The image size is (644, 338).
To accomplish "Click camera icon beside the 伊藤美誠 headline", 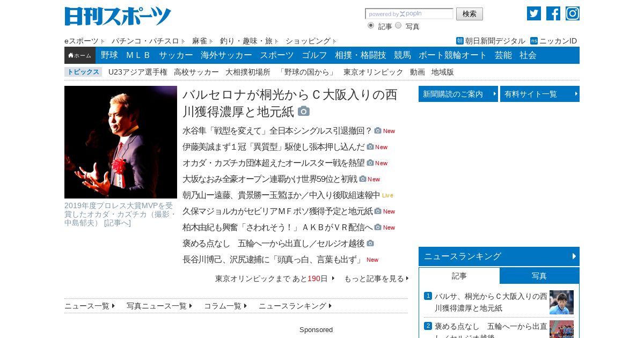I will (370, 146).
